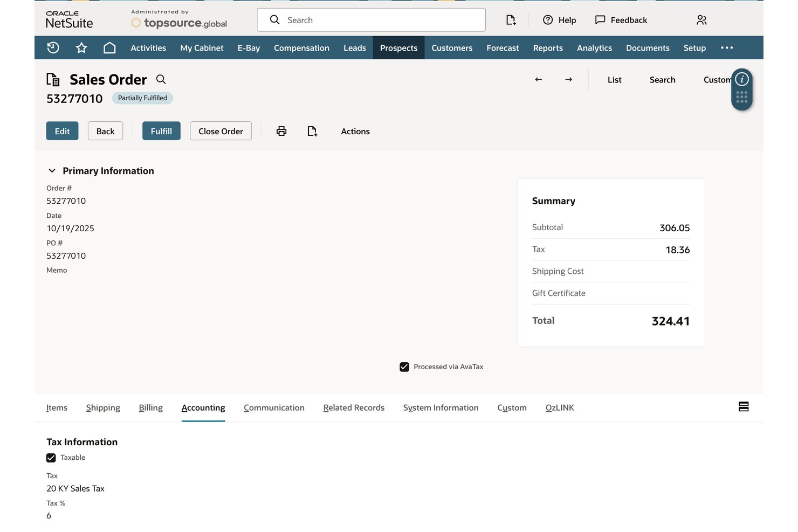
Task: Open the Search link beside List
Action: (x=662, y=80)
